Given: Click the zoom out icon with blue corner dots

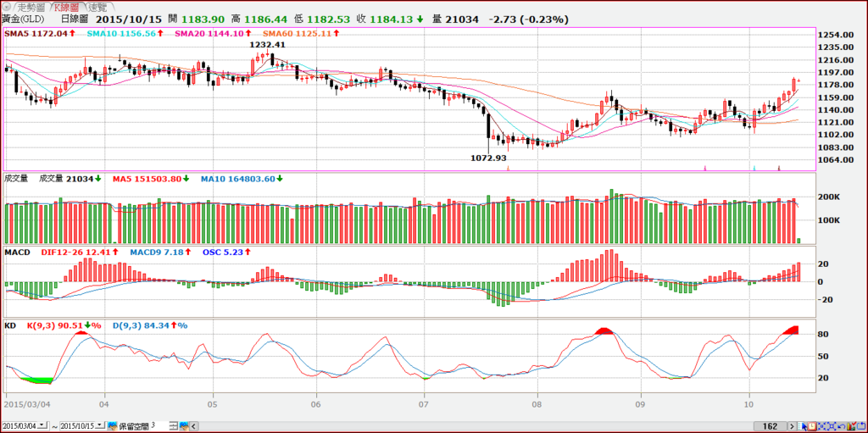Looking at the screenshot, I should point(832,426).
